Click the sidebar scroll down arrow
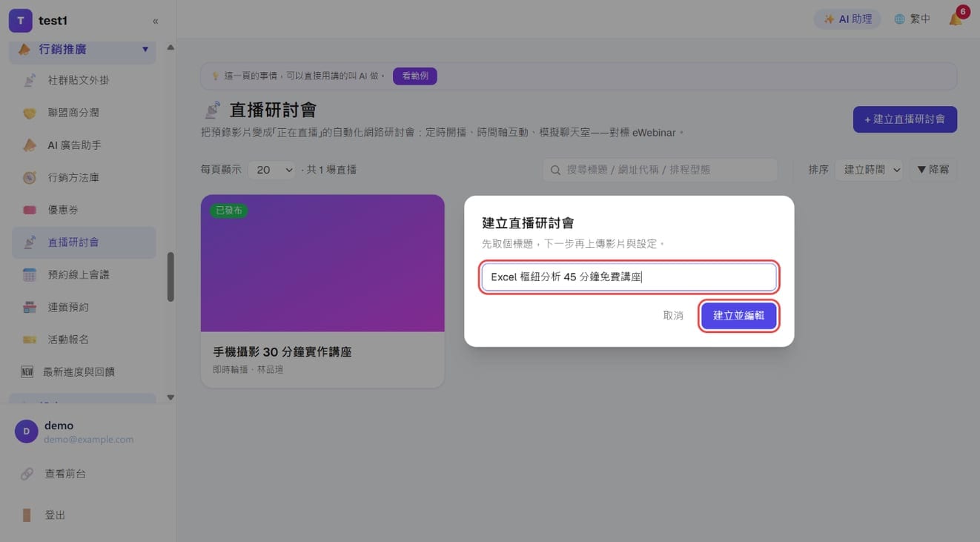 coord(170,397)
